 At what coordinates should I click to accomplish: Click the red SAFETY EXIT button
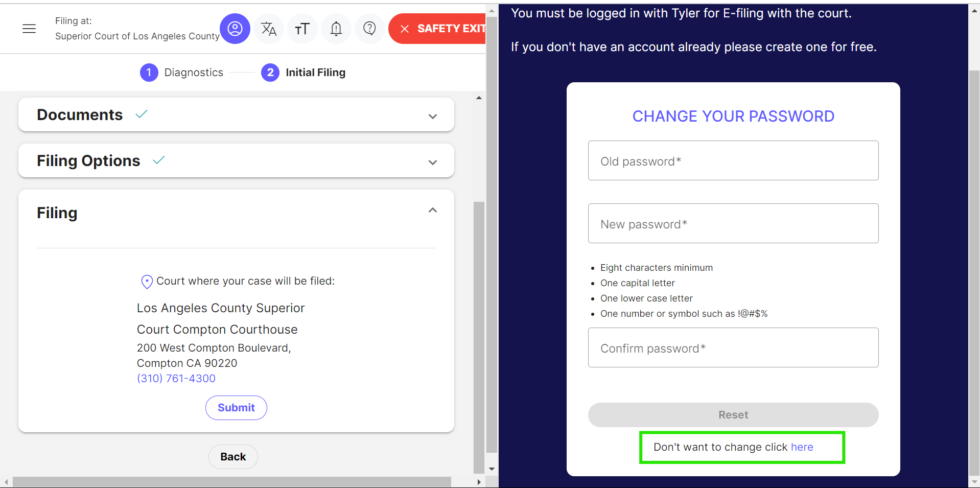[x=437, y=29]
